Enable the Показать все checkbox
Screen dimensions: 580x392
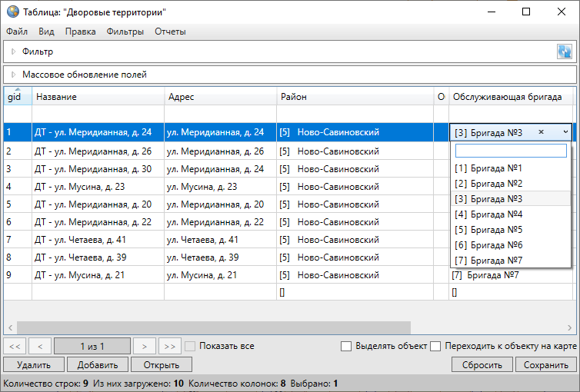click(190, 346)
